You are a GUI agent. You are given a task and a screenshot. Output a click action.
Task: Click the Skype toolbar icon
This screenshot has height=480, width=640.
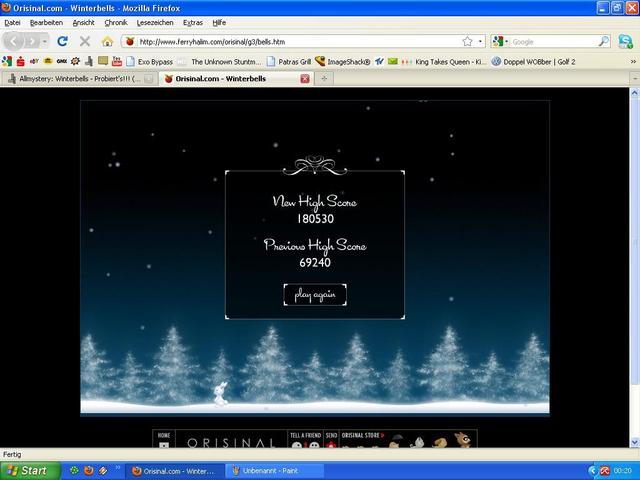625,41
